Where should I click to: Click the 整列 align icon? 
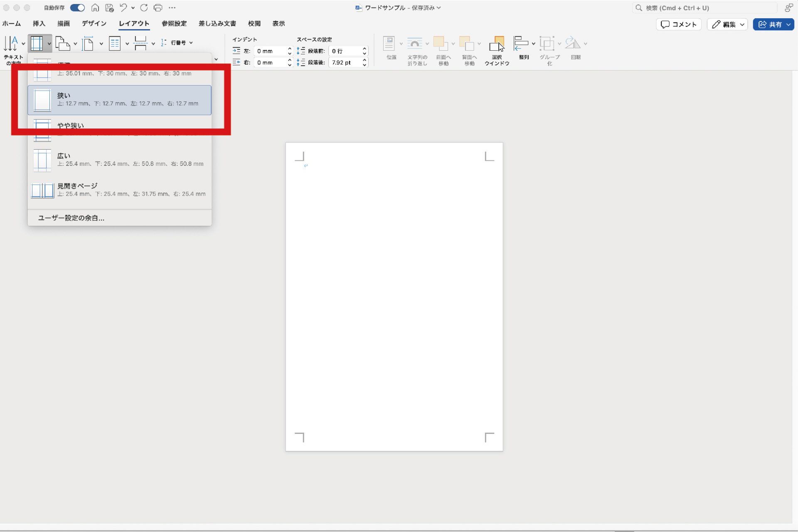[521, 43]
